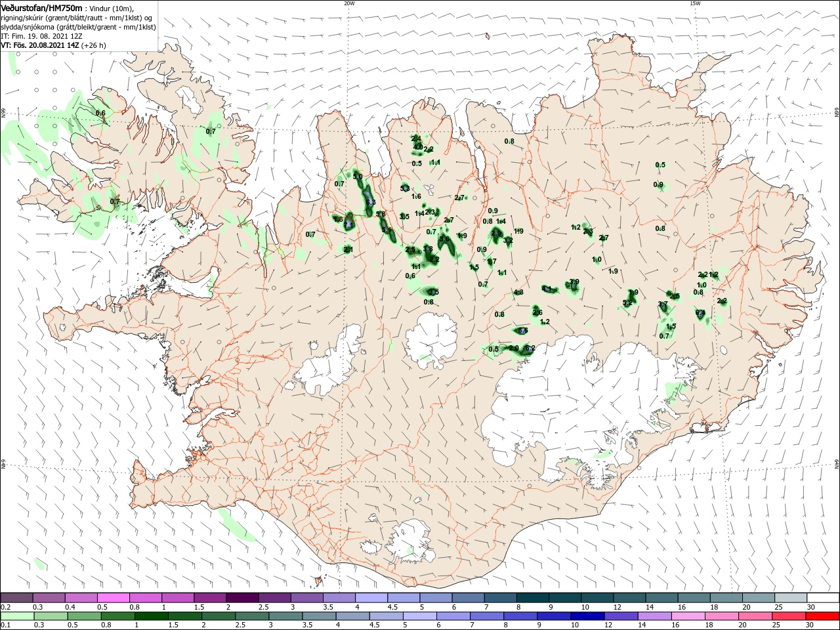840x630 pixels.
Task: Click the round white Hofsjökull glacier in central Iceland
Action: click(x=432, y=340)
